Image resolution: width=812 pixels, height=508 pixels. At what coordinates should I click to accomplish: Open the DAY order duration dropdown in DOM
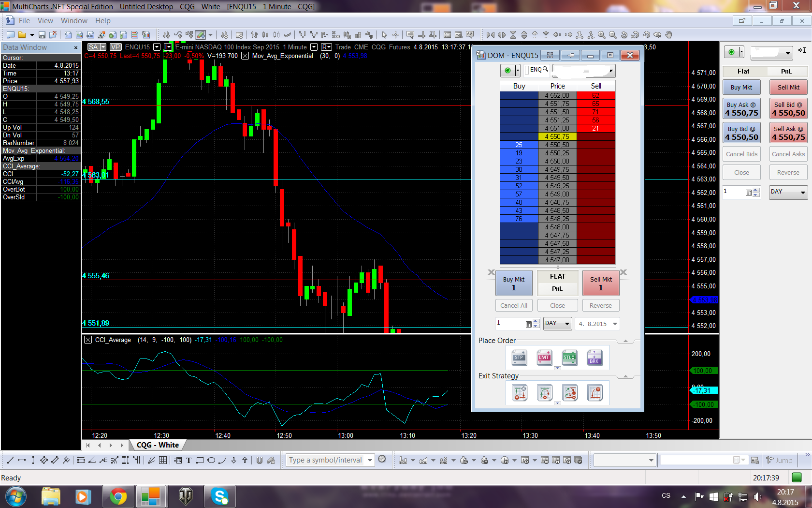pyautogui.click(x=557, y=324)
